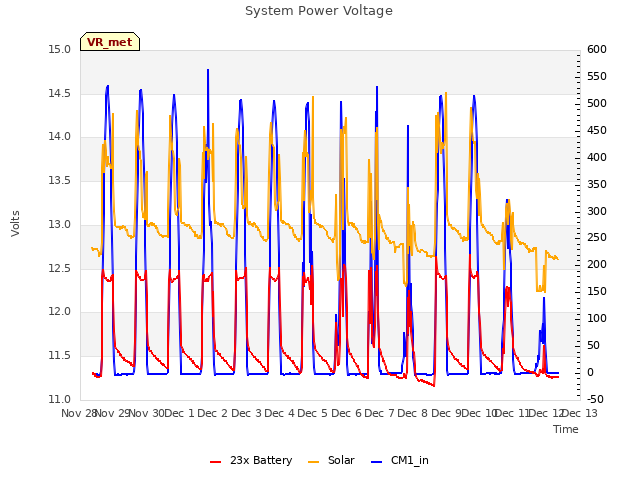Click the 100 right axis tick label
The width and height of the screenshot is (640, 480).
tap(597, 318)
